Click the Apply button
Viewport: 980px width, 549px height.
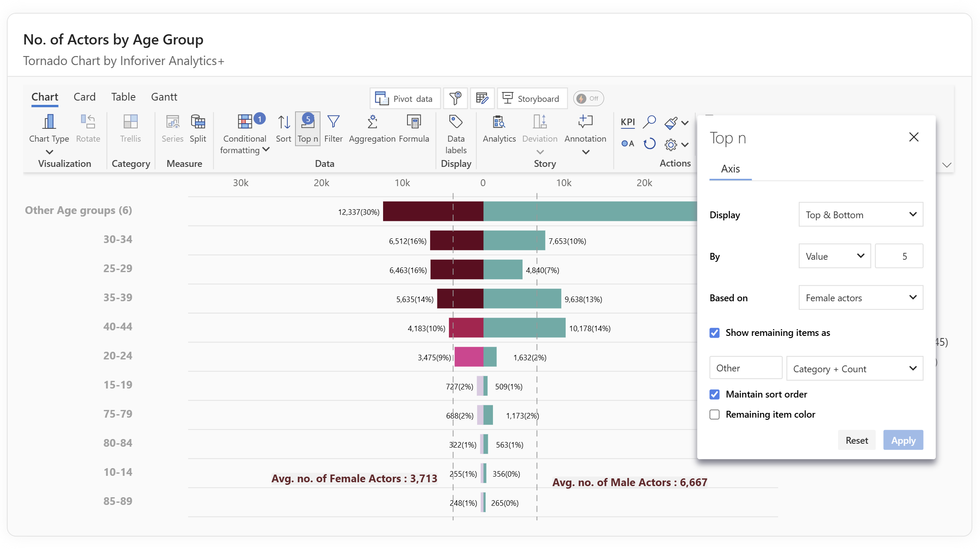[903, 440]
